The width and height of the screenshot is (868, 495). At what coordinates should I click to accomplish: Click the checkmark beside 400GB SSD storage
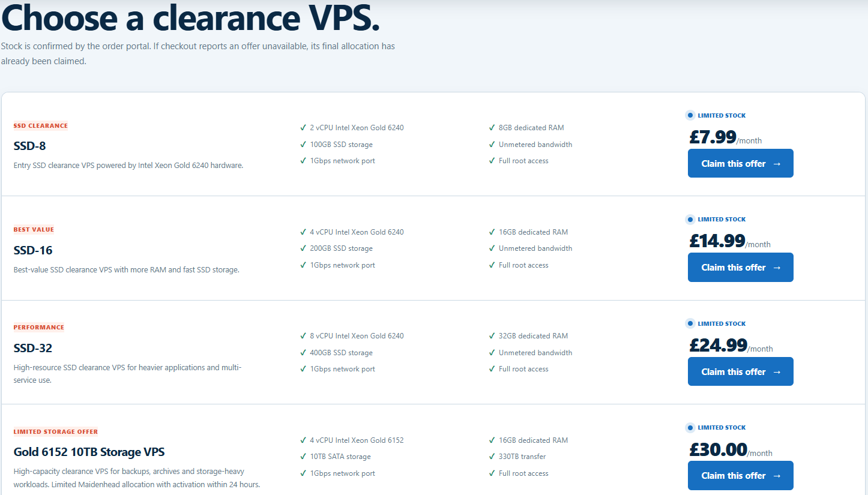coord(303,353)
